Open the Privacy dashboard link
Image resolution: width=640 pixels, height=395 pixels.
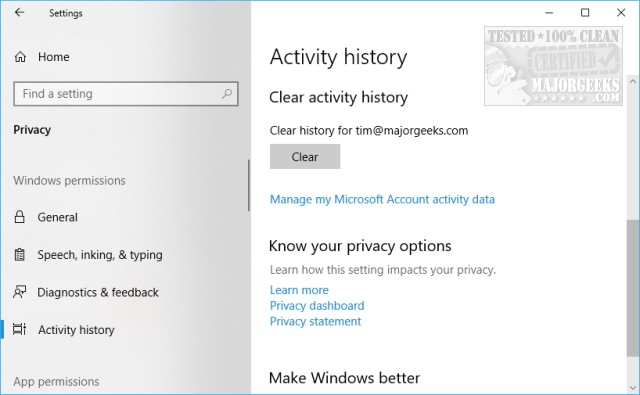click(317, 306)
